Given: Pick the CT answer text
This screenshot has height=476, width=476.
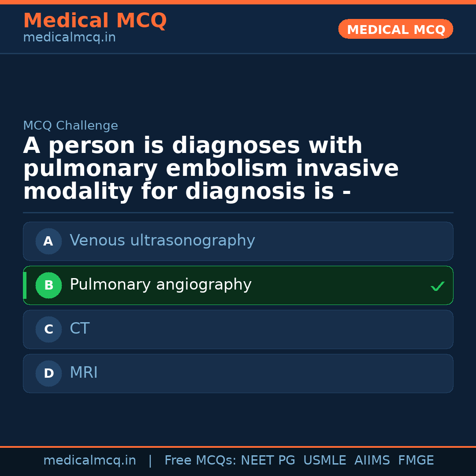Looking at the screenshot, I should click(x=80, y=329).
